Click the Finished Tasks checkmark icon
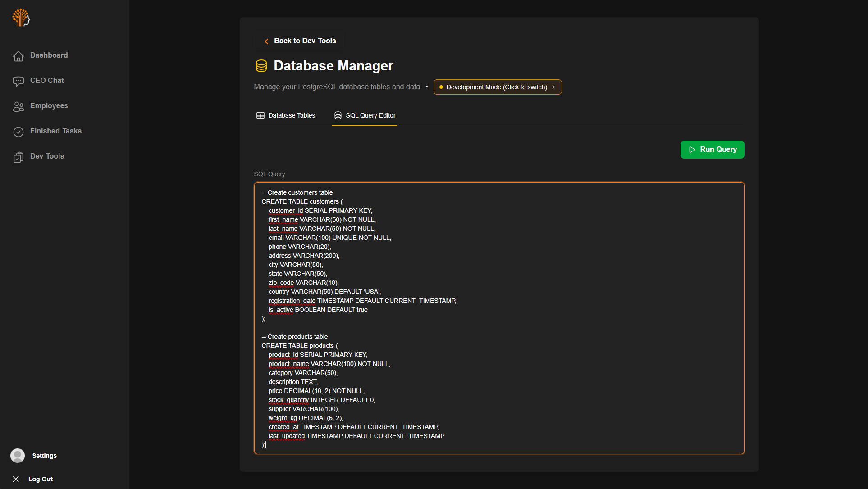 pos(18,132)
